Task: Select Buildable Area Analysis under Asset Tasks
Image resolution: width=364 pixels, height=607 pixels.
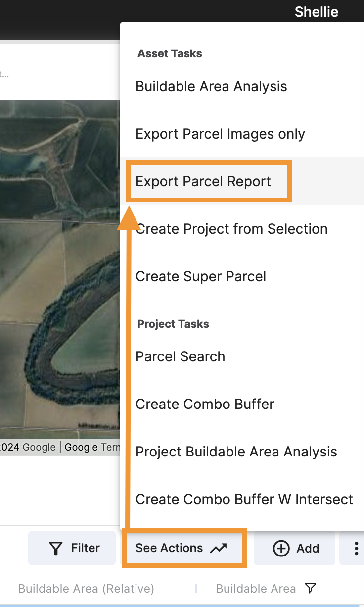Action: [x=211, y=86]
